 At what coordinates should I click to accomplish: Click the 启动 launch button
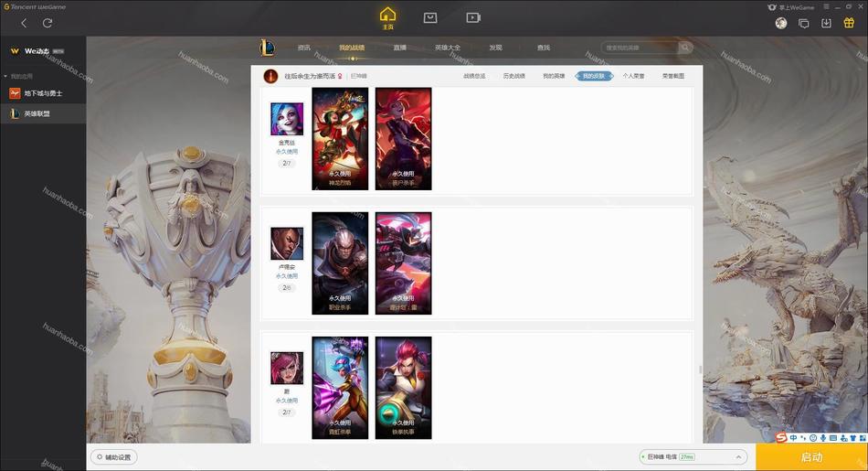click(811, 457)
